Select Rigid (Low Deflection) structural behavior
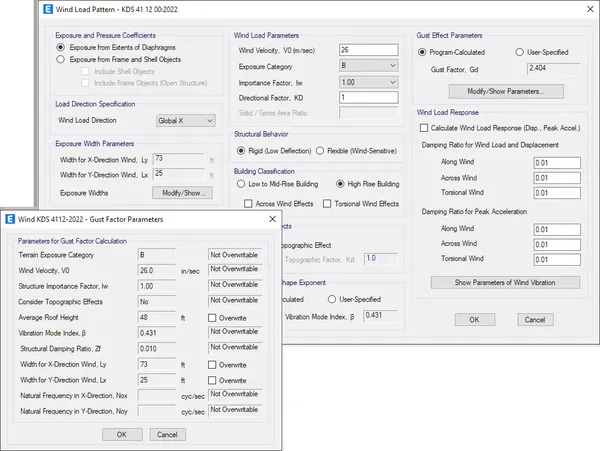 tap(241, 151)
